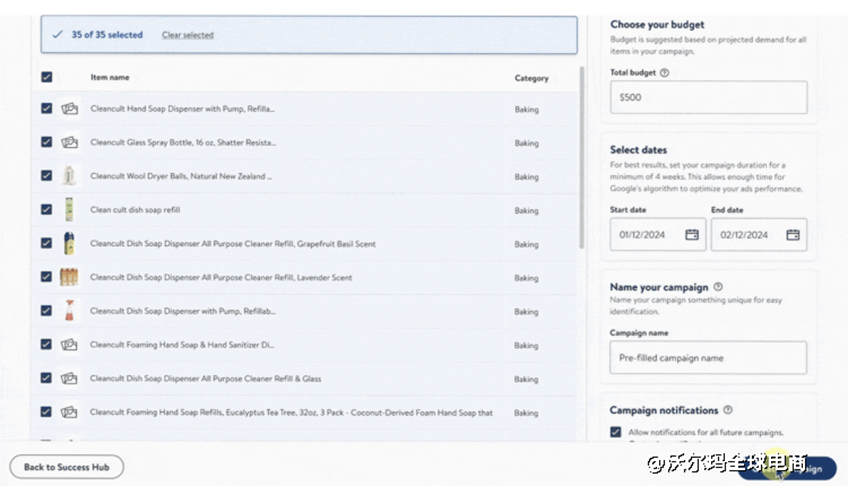Click the Total budget input field
Screen dimensions: 848x486
coord(708,98)
